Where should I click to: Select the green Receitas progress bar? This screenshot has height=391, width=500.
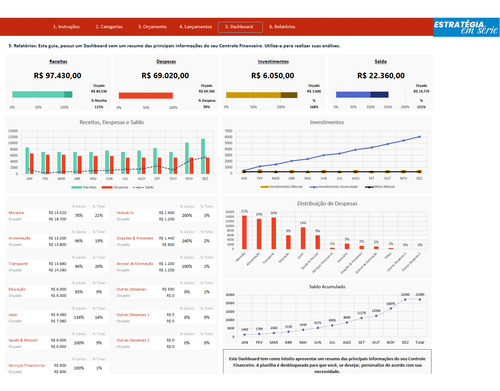42,95
